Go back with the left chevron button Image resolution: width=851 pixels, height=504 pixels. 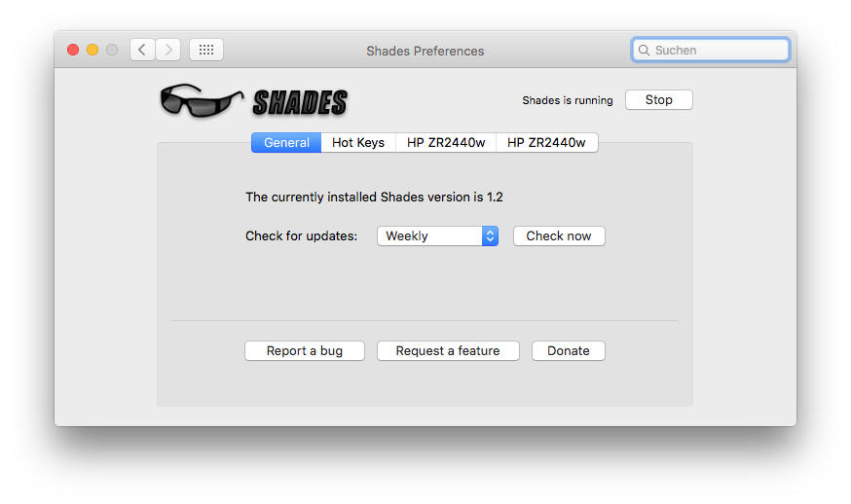pos(143,50)
